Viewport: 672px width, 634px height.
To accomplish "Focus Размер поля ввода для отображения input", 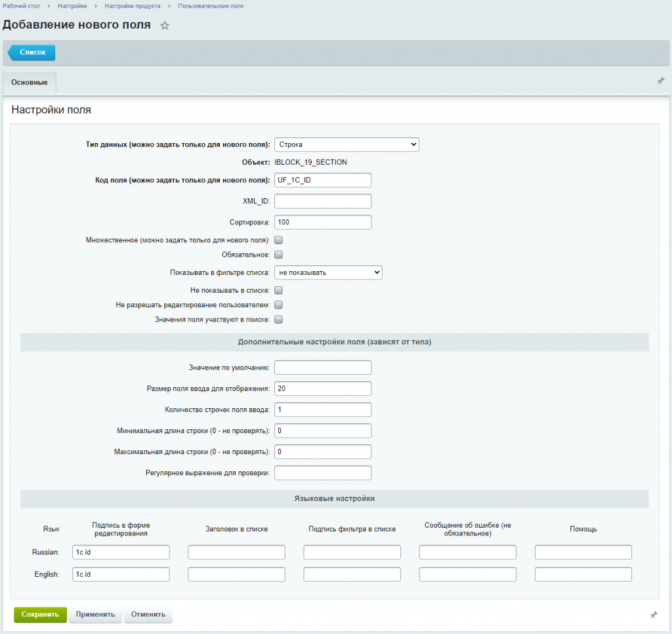I will tap(323, 389).
